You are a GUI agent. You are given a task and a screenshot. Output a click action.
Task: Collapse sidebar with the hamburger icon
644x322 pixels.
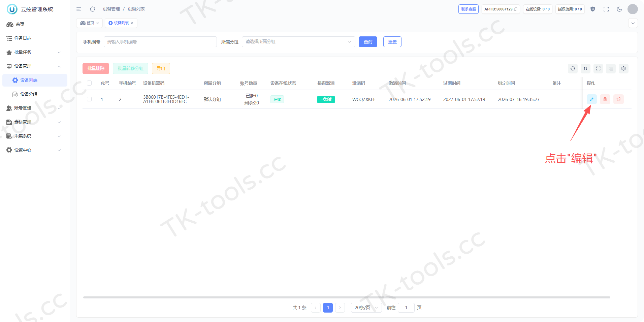pyautogui.click(x=79, y=9)
